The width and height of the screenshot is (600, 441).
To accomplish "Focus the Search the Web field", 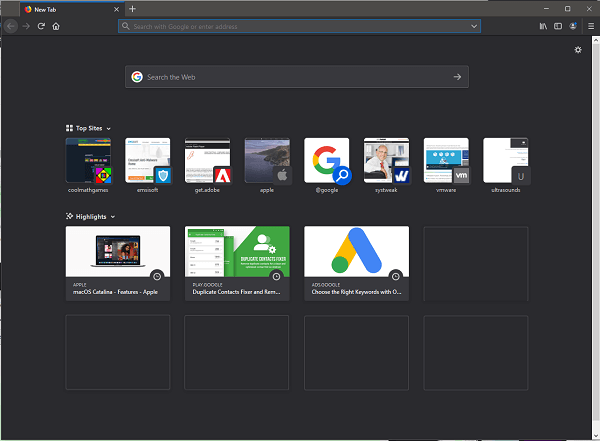I will click(x=297, y=77).
